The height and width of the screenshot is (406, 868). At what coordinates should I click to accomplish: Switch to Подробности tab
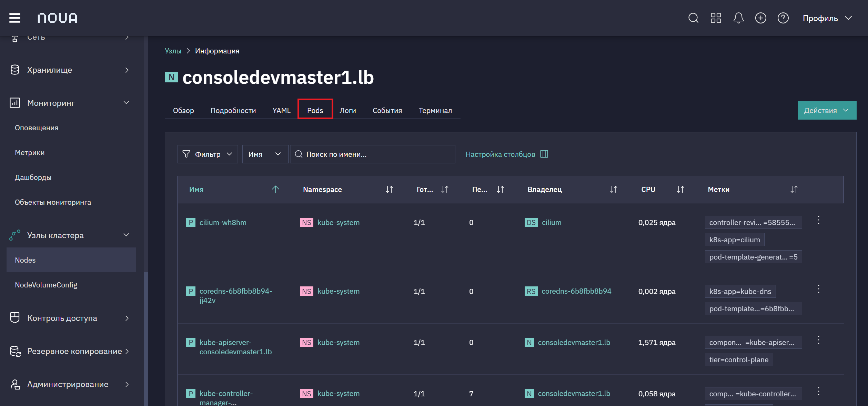click(233, 111)
